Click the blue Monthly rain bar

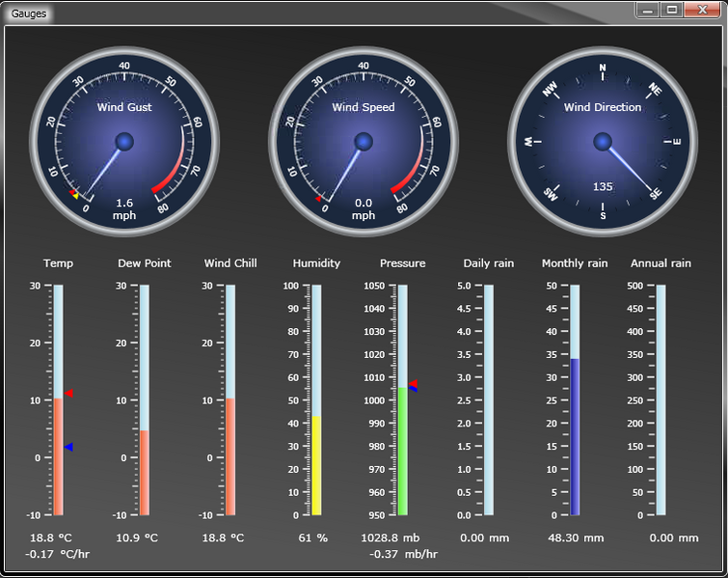[x=575, y=436]
